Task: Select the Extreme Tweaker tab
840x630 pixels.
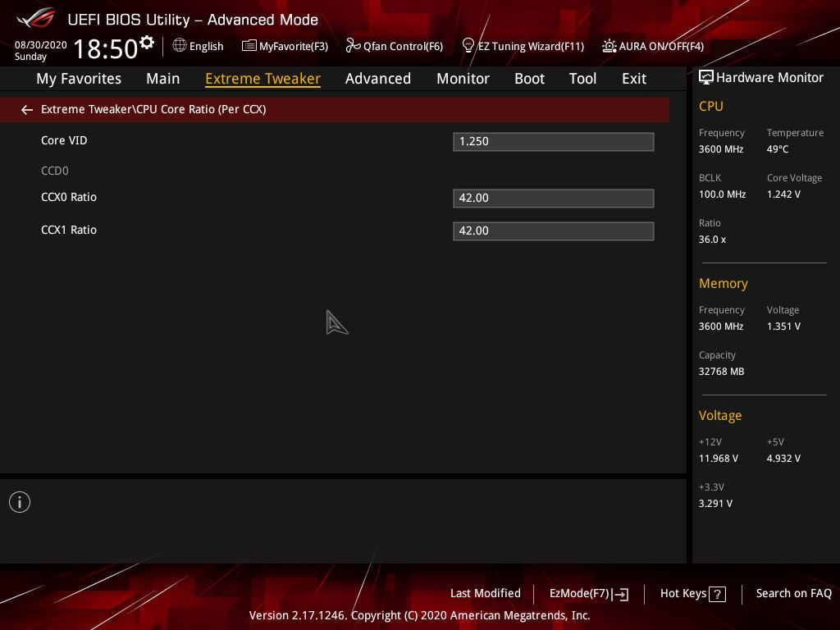Action: click(x=263, y=79)
